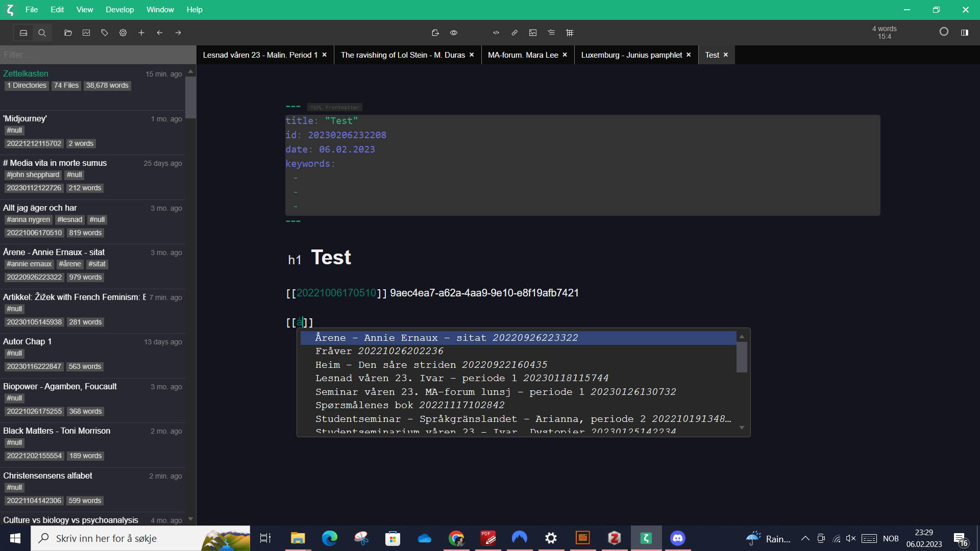Insert an image via the image icon
Image resolution: width=980 pixels, height=551 pixels.
533,32
